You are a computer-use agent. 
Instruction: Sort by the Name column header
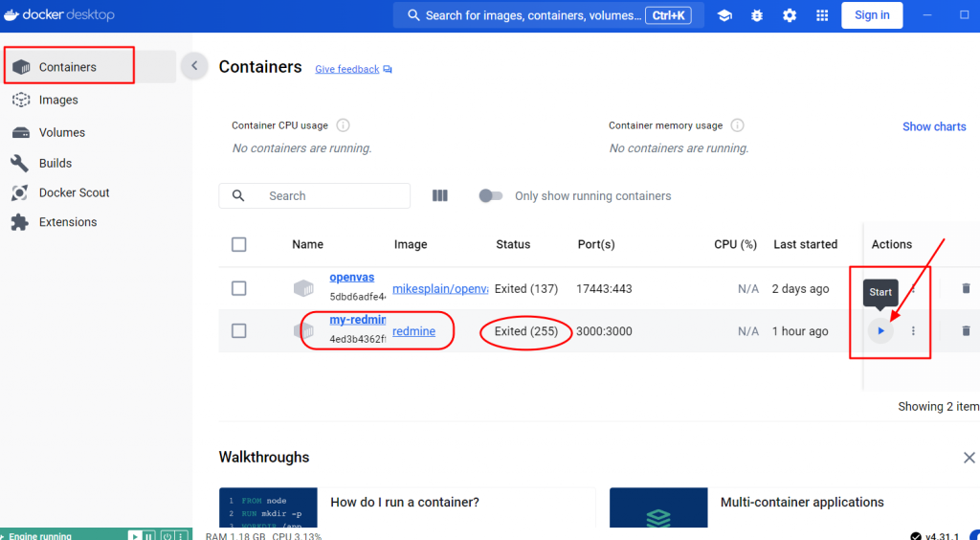307,244
